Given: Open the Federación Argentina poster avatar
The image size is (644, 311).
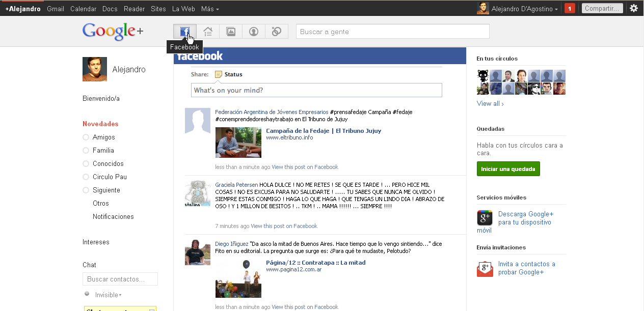Looking at the screenshot, I should 198,121.
